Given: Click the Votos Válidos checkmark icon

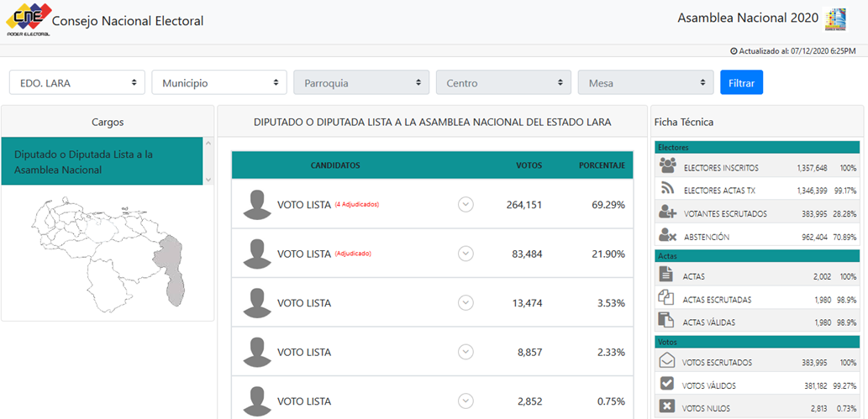Looking at the screenshot, I should click(666, 385).
